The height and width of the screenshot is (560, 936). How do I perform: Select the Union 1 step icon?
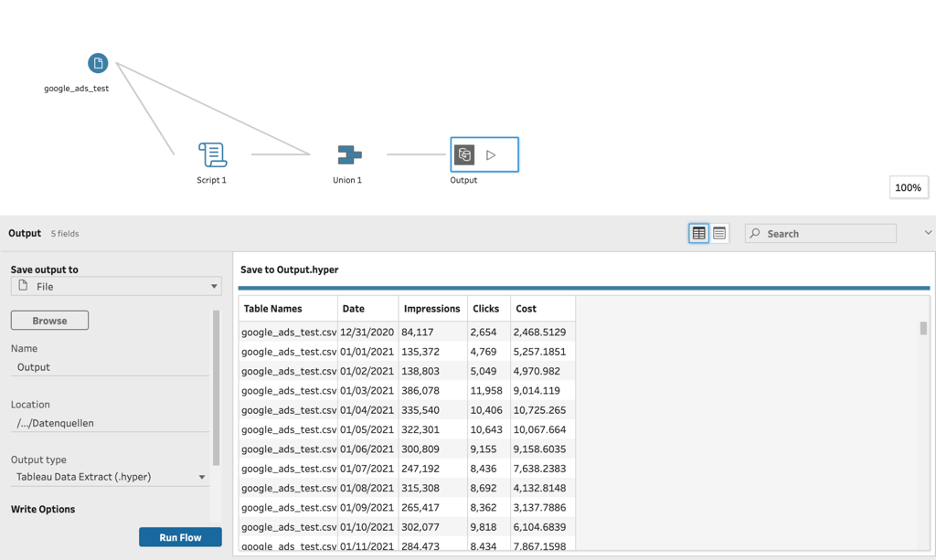point(348,154)
